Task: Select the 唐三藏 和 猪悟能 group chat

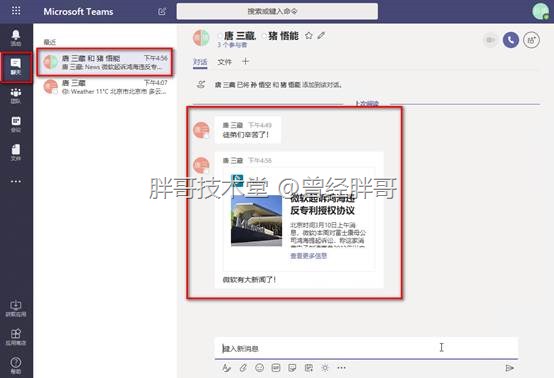Action: (105, 62)
